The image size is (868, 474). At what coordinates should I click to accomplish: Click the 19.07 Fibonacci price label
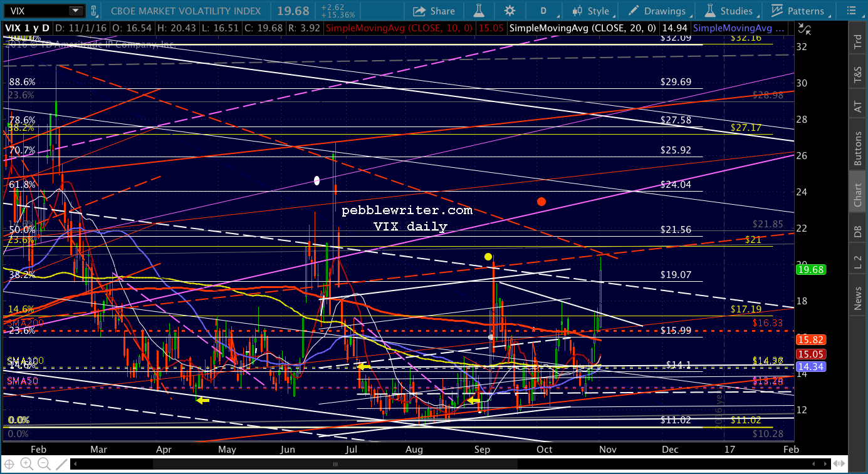coord(676,274)
